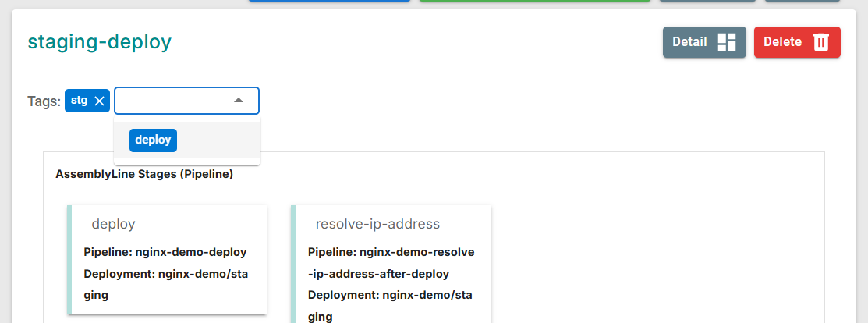The image size is (868, 323).
Task: Click the AssemblyLine Stages (Pipeline) heading
Action: [x=144, y=174]
